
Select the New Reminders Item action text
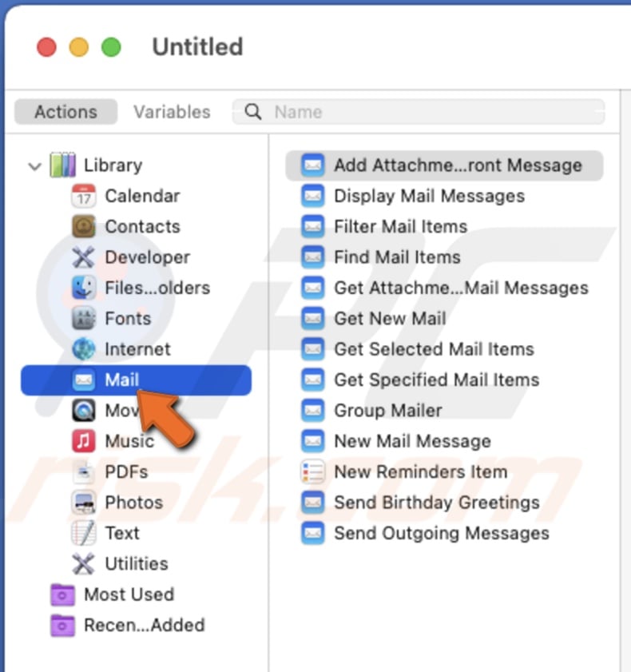click(421, 471)
